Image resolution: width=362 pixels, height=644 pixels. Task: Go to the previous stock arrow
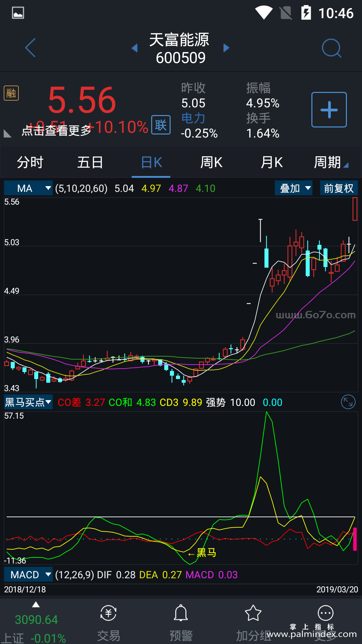point(134,48)
